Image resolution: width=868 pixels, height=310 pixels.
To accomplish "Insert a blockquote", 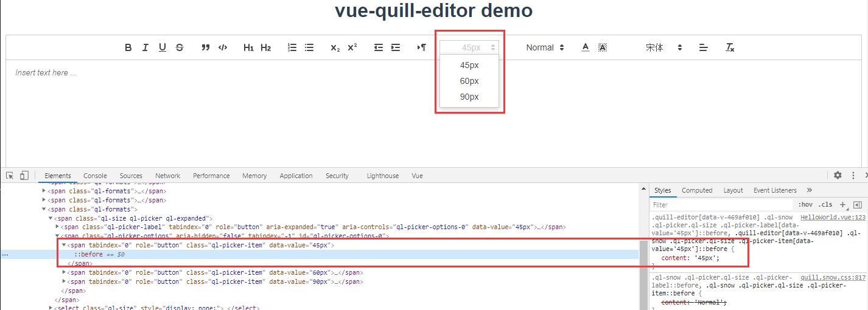I will (206, 47).
